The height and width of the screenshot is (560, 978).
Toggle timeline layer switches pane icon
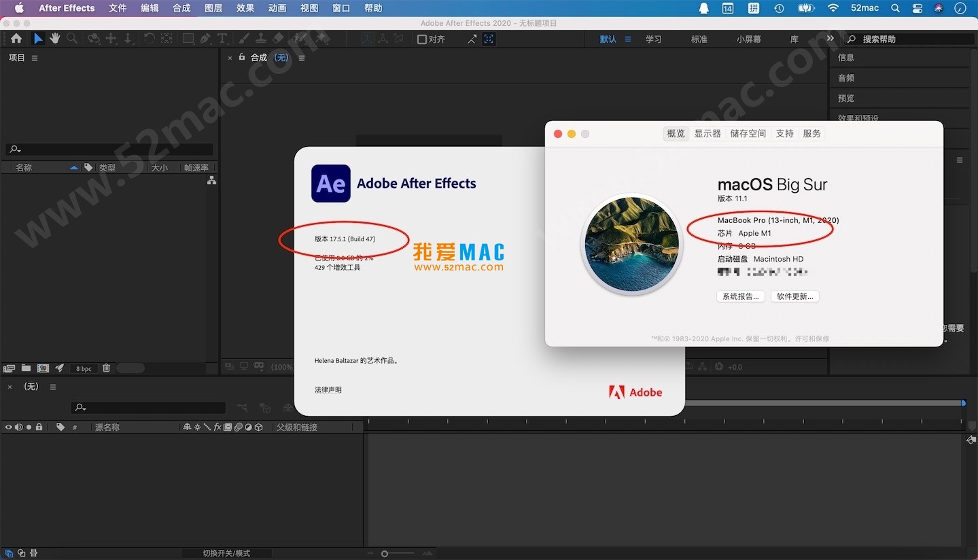click(x=9, y=553)
